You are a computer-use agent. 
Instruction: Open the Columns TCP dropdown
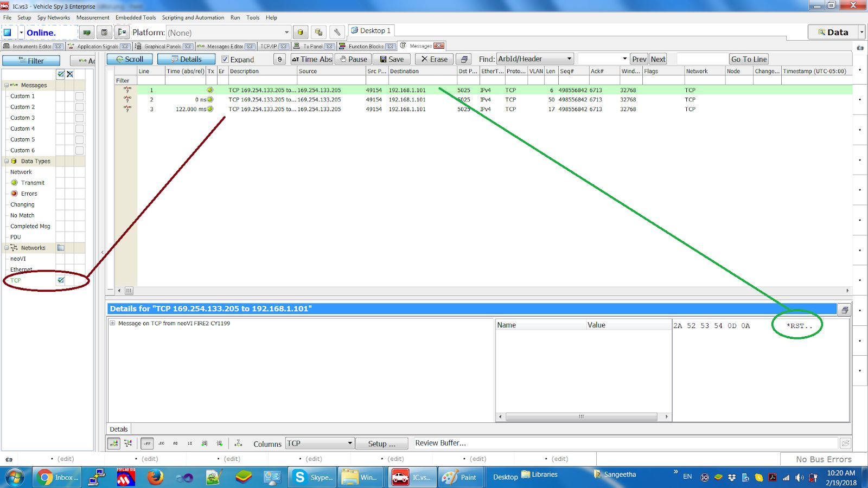pos(350,444)
